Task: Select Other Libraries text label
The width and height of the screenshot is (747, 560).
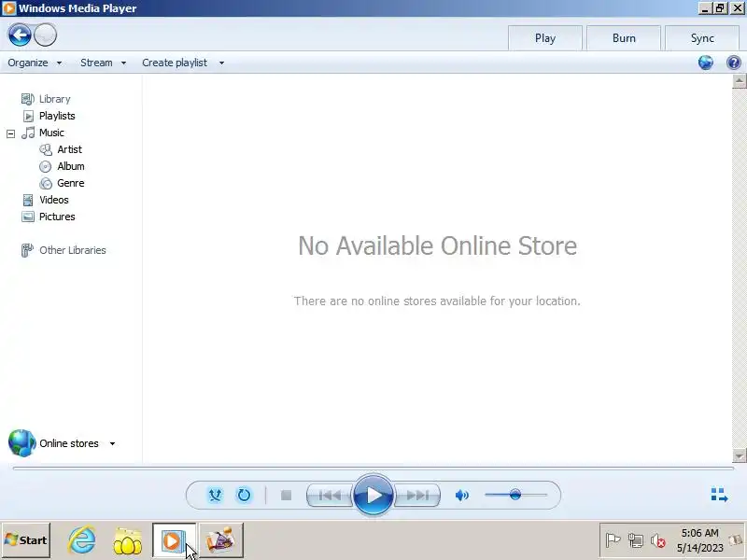Action: click(x=73, y=250)
